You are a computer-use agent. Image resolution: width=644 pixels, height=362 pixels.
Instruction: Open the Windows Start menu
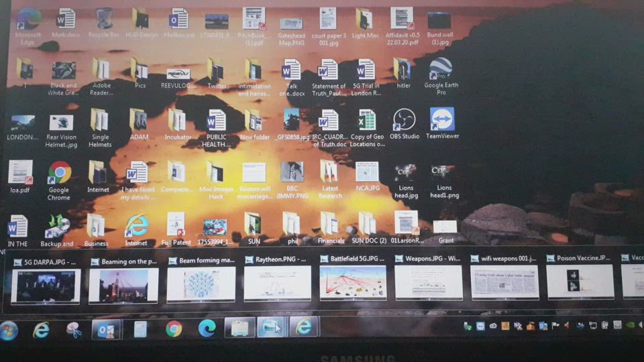pyautogui.click(x=9, y=329)
